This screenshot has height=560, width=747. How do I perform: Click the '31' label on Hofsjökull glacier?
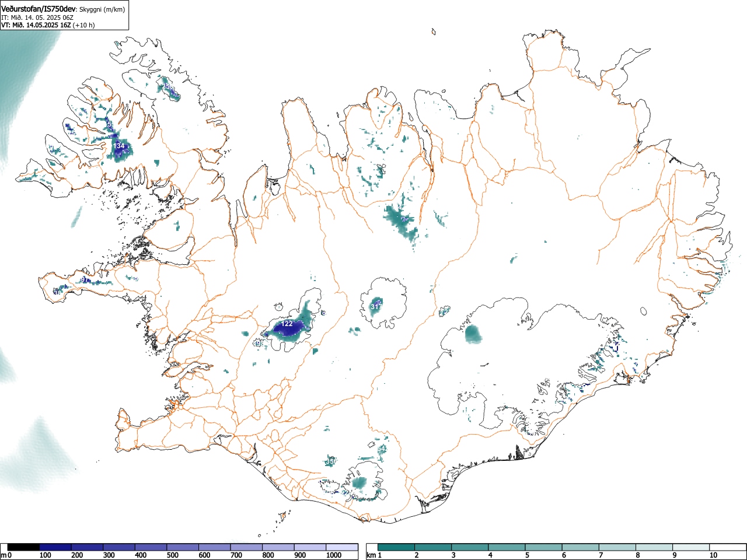(375, 306)
